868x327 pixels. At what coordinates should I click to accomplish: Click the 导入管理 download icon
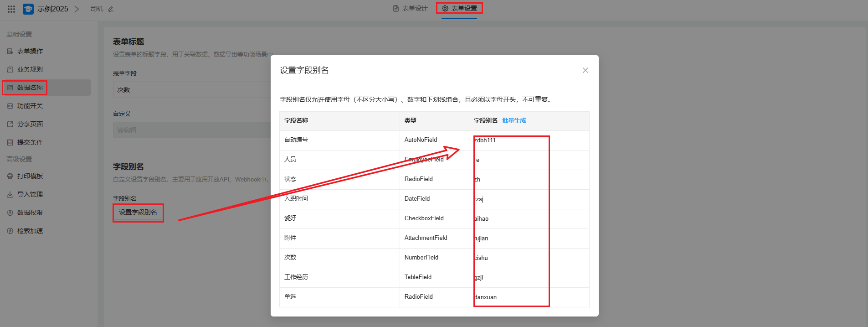[10, 194]
